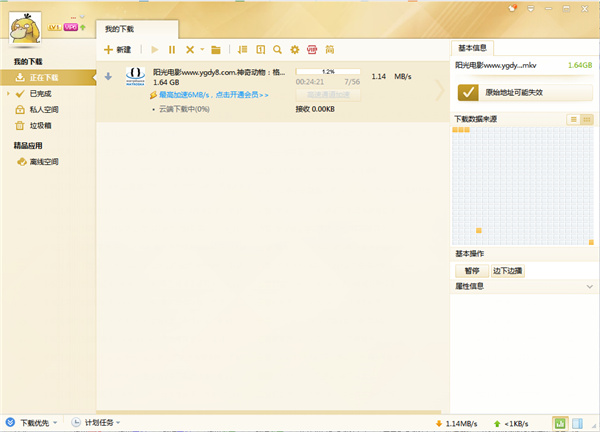Click the 新建 (new task) button
Screen dimensions: 600x432
coord(117,49)
